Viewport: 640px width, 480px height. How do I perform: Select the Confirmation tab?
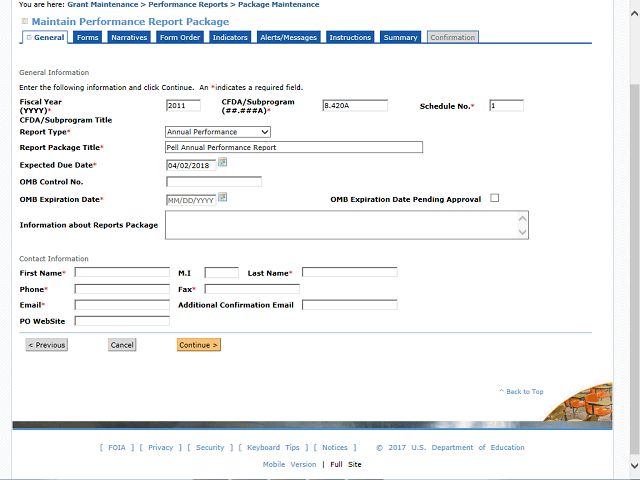(x=453, y=38)
